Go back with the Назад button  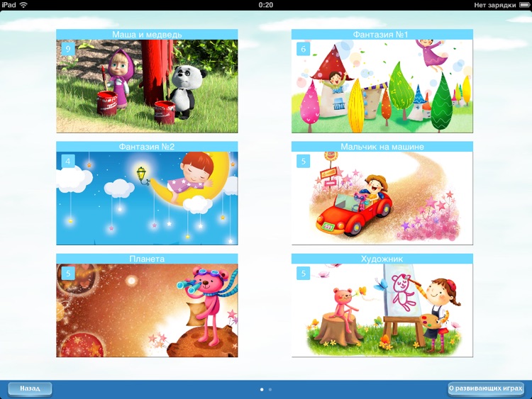click(x=30, y=388)
